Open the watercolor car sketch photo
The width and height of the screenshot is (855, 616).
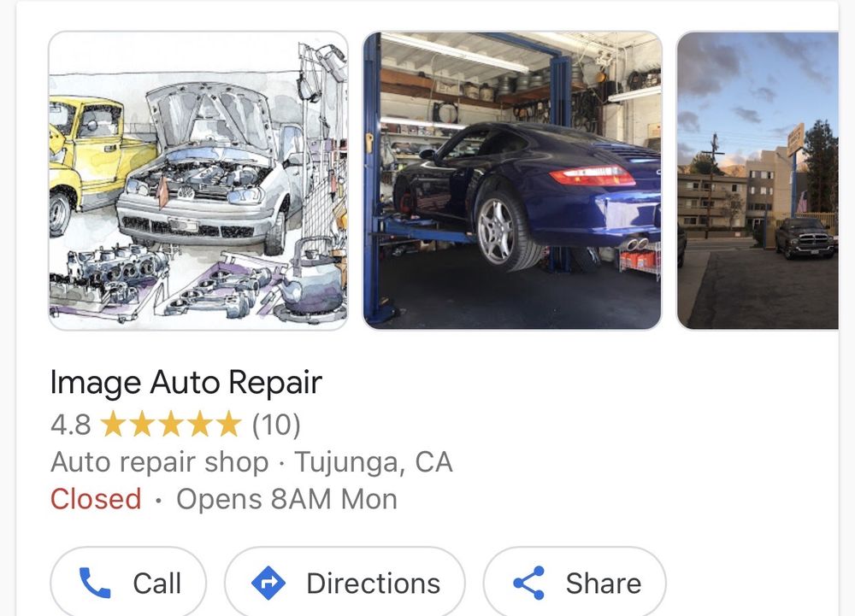(198, 181)
